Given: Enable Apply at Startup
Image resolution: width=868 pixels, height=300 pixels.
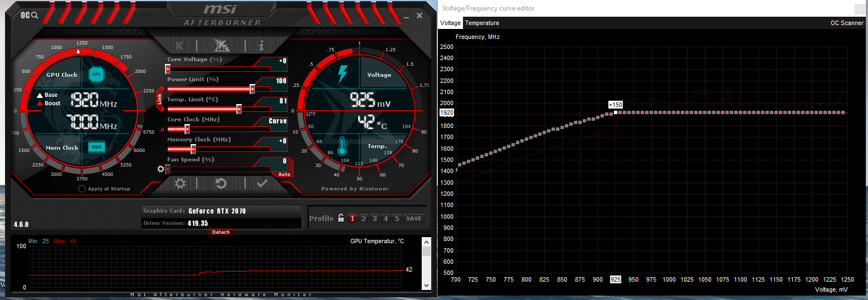Looking at the screenshot, I should click(x=82, y=189).
